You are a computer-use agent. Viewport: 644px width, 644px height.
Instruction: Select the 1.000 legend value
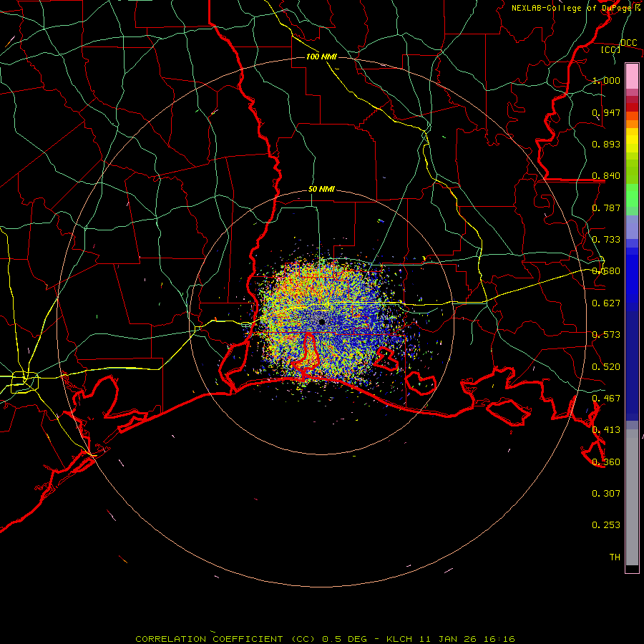tap(606, 80)
